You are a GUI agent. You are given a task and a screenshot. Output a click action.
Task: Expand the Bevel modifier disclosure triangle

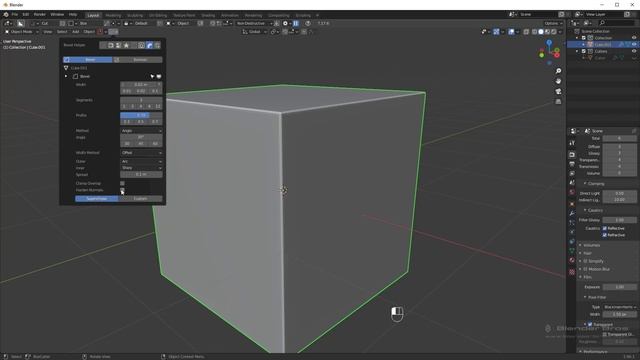tap(66, 76)
